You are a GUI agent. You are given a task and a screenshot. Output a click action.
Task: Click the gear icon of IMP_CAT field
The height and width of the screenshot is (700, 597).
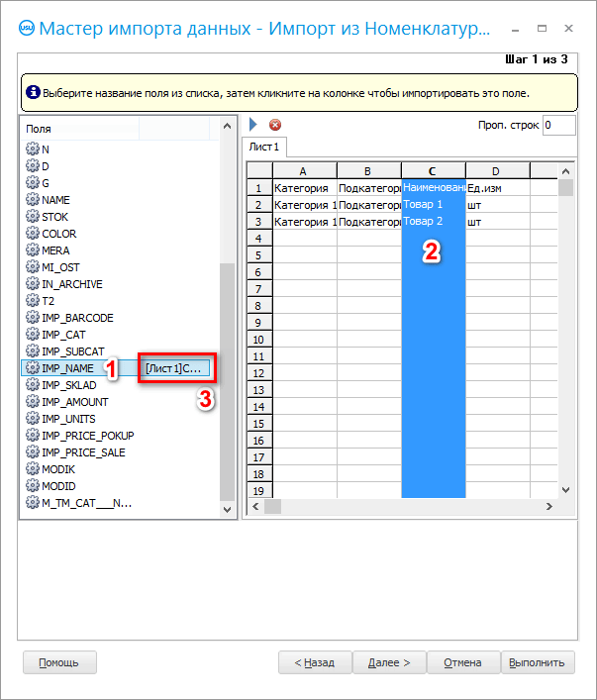pyautogui.click(x=32, y=335)
